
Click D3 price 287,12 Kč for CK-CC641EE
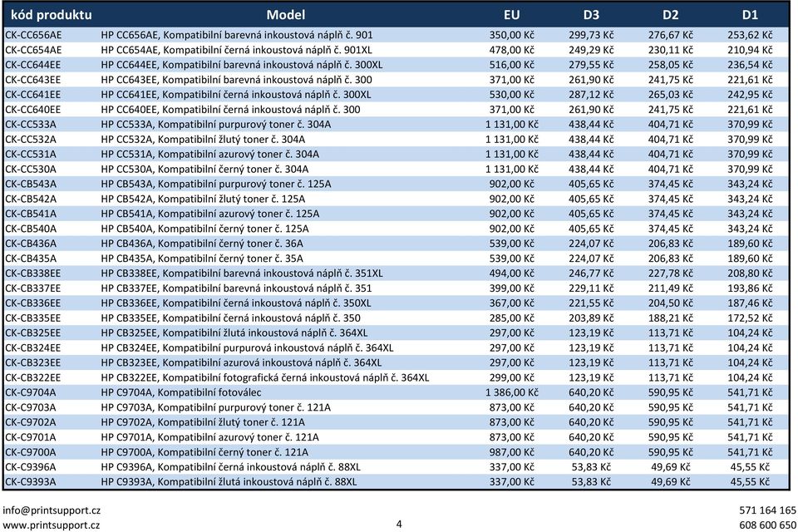(591, 95)
